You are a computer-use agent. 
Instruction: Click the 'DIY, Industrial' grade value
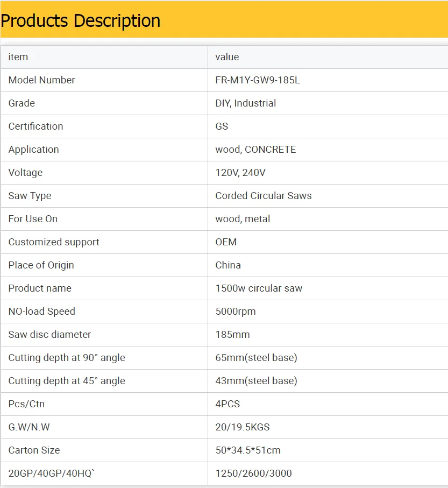245,103
